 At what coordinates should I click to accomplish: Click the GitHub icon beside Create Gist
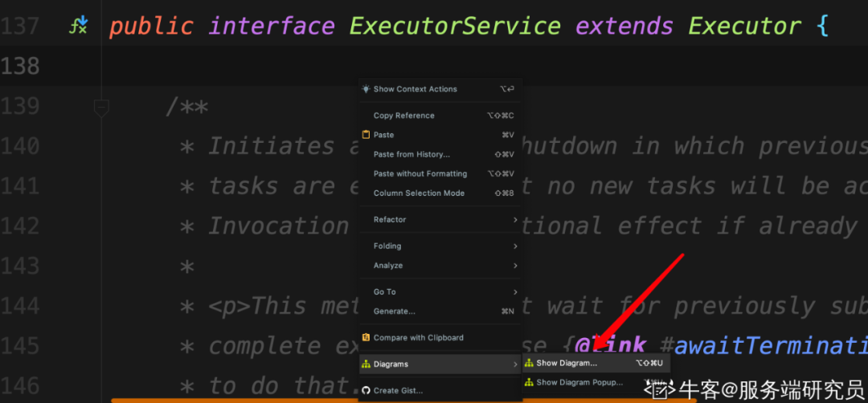point(366,391)
